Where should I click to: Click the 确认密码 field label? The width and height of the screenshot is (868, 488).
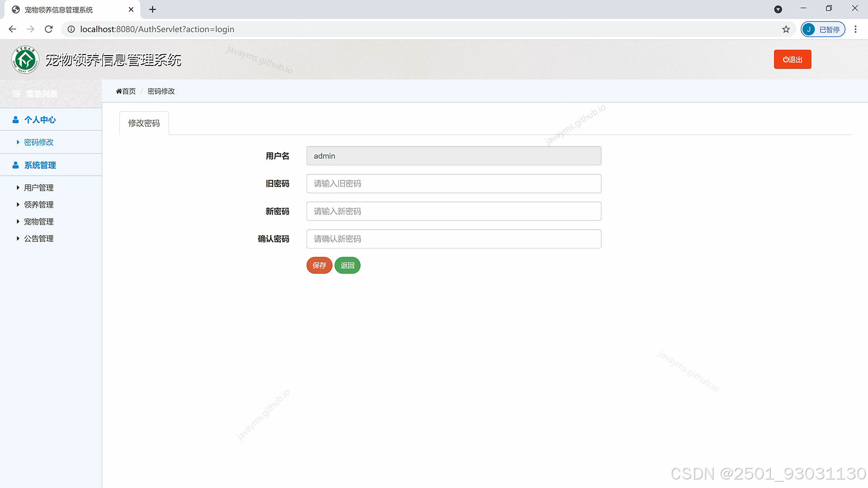pos(273,239)
